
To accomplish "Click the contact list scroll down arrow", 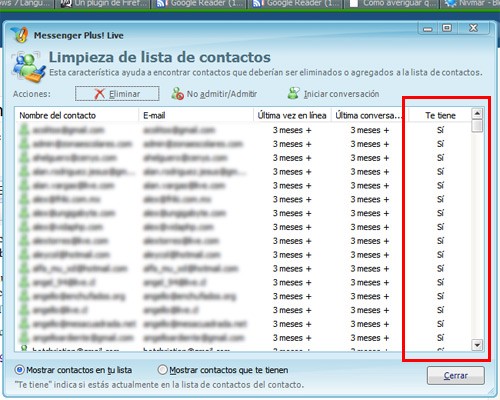I will click(477, 345).
